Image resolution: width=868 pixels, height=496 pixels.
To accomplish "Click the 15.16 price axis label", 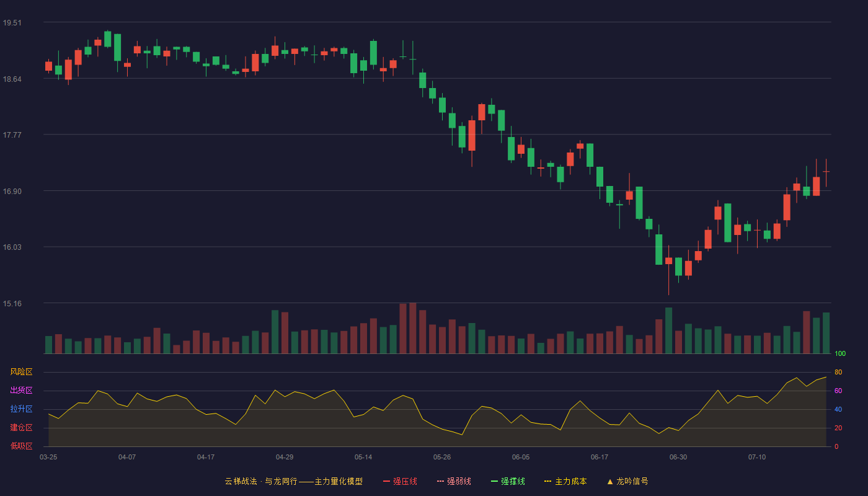I will (12, 304).
